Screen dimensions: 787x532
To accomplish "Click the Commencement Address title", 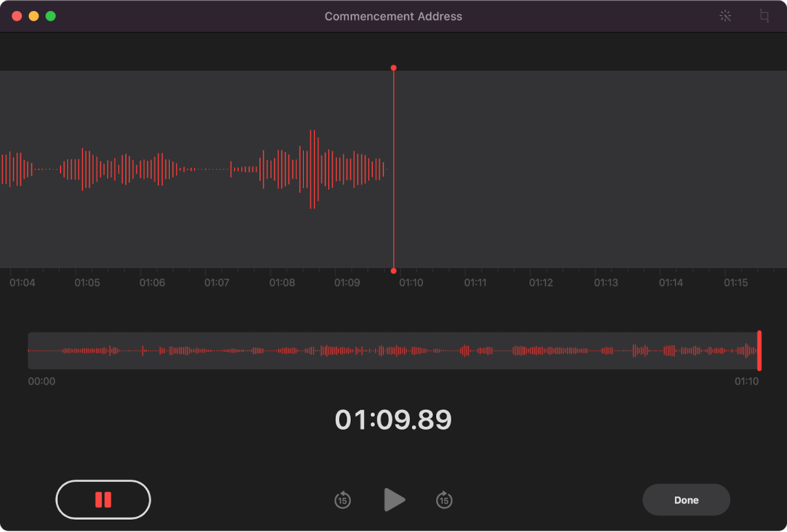I will coord(393,16).
